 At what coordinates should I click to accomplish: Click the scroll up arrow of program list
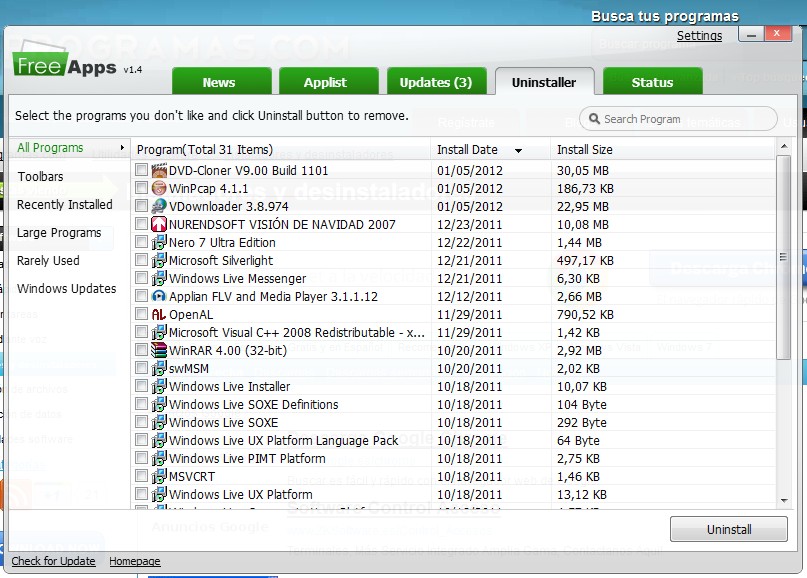tap(783, 147)
